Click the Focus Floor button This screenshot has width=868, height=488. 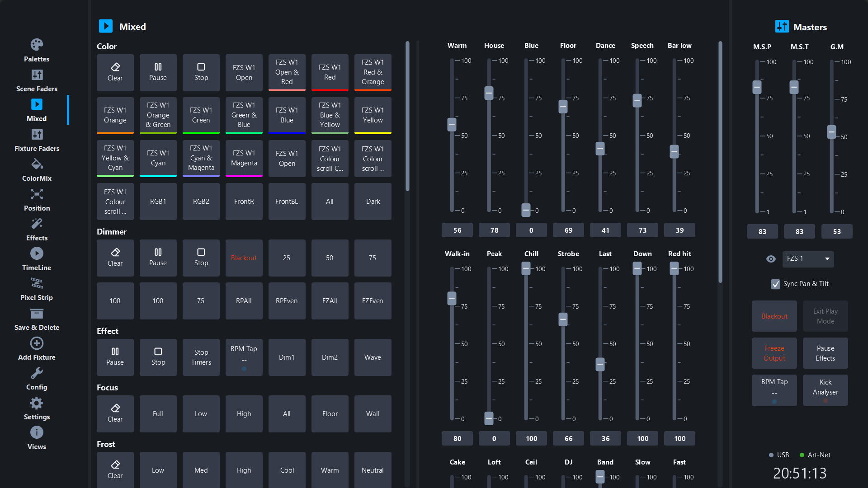pyautogui.click(x=330, y=414)
